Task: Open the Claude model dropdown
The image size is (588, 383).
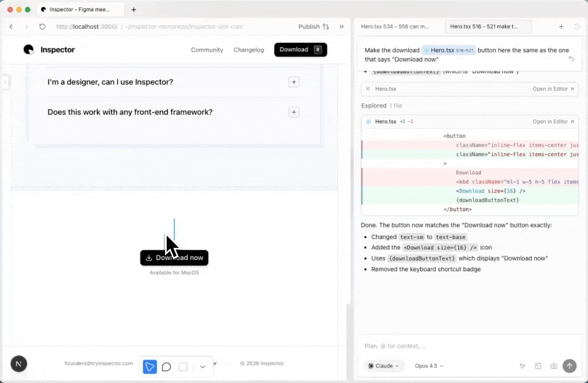Action: [x=383, y=366]
